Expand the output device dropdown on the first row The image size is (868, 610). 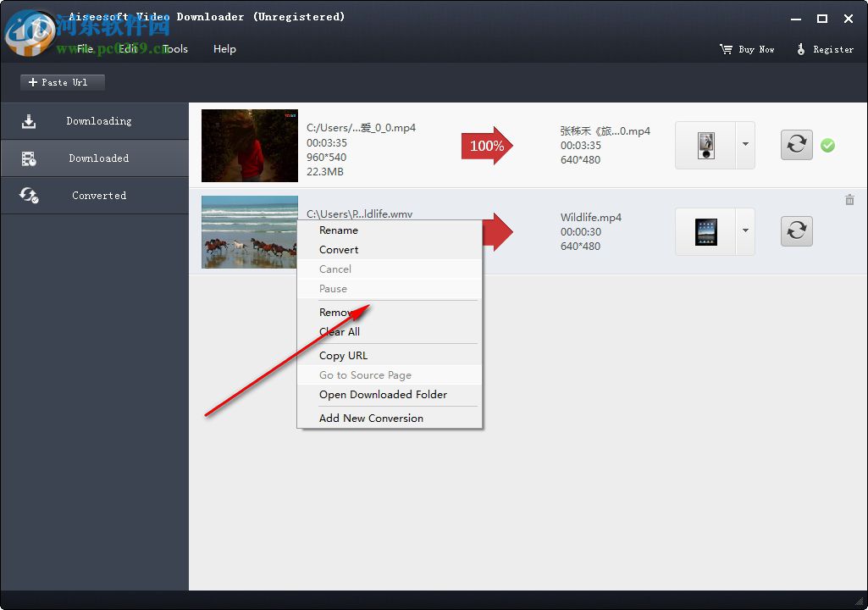[744, 145]
